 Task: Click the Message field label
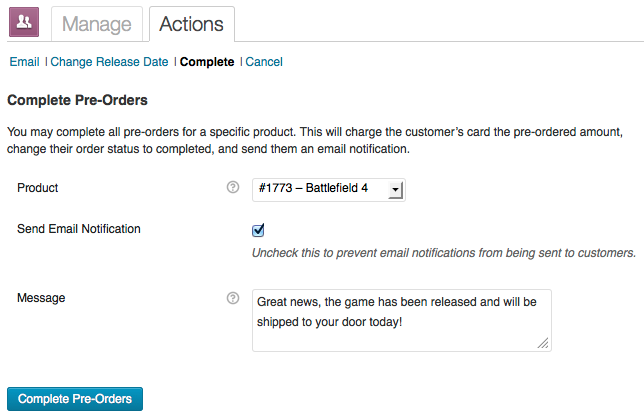[41, 298]
